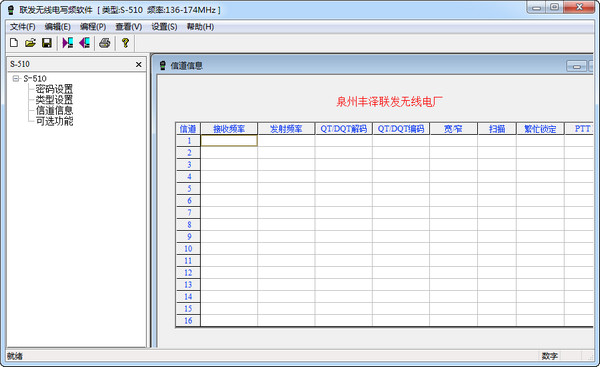
Task: Click the write to radio toolbar icon
Action: 85,43
